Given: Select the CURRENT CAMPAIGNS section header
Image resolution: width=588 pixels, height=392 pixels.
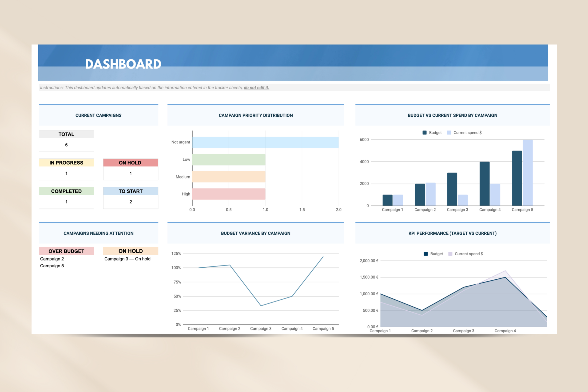Looking at the screenshot, I should [99, 115].
